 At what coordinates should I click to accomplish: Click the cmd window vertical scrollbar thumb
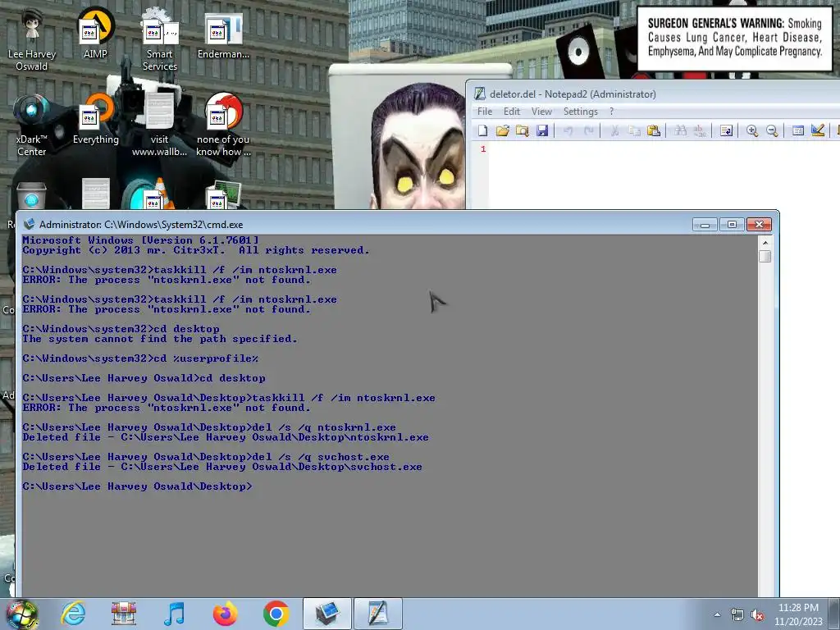click(x=765, y=256)
